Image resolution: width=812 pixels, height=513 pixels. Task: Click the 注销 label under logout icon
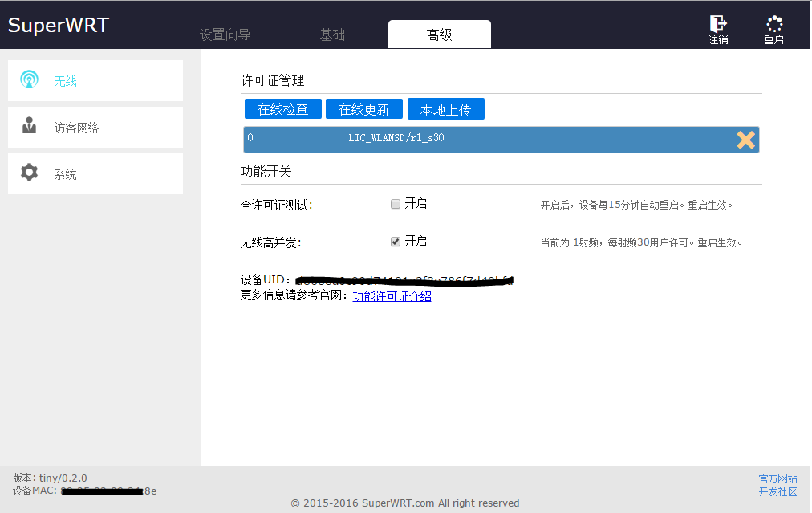(x=718, y=40)
